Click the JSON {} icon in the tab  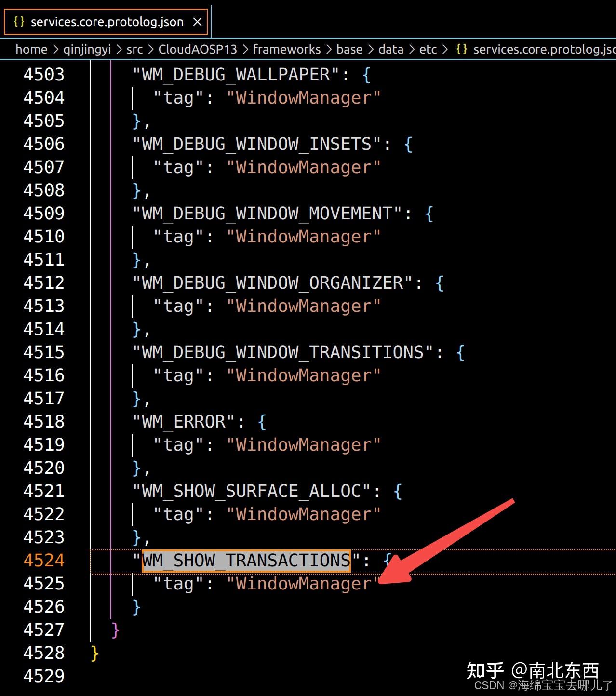(18, 21)
